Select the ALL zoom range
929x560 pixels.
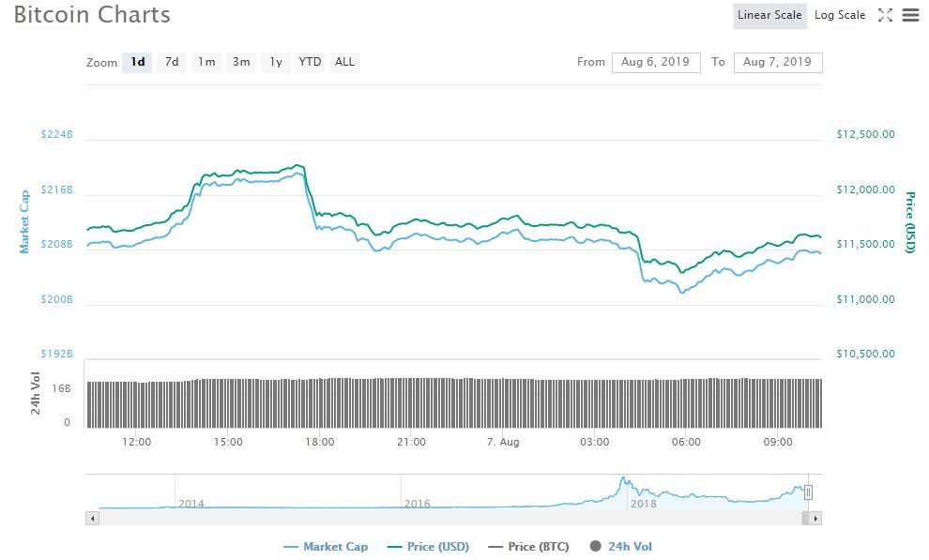click(344, 62)
